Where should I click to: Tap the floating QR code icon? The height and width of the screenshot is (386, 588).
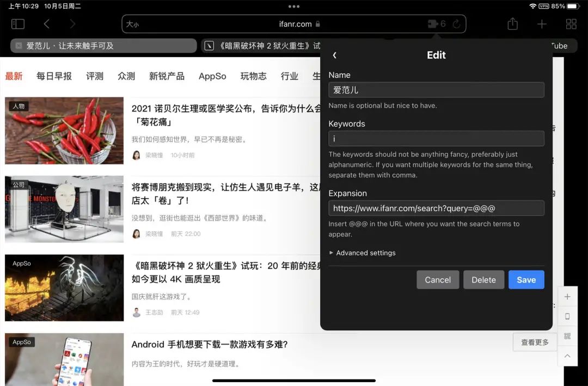point(567,336)
